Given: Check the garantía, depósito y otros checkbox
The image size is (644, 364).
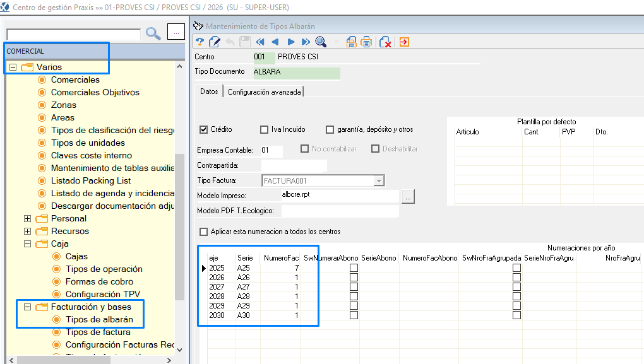Looking at the screenshot, I should pos(330,130).
